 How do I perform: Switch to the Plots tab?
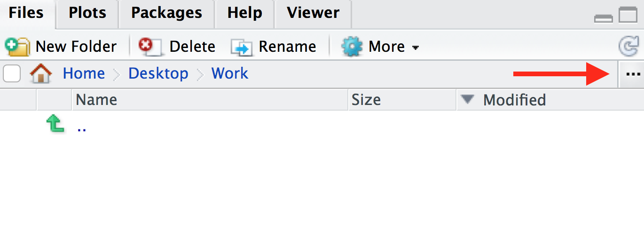[87, 13]
